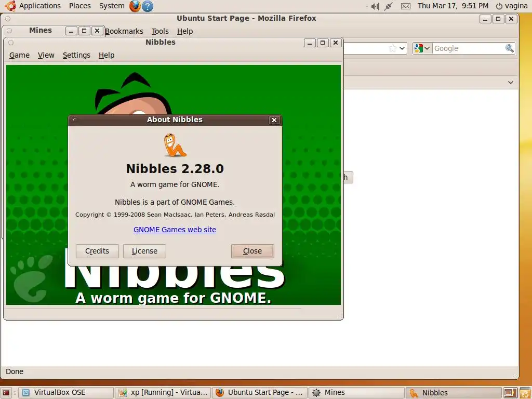Click the Nibbles worm icon in About dialog
This screenshot has width=532, height=399.
pyautogui.click(x=175, y=145)
